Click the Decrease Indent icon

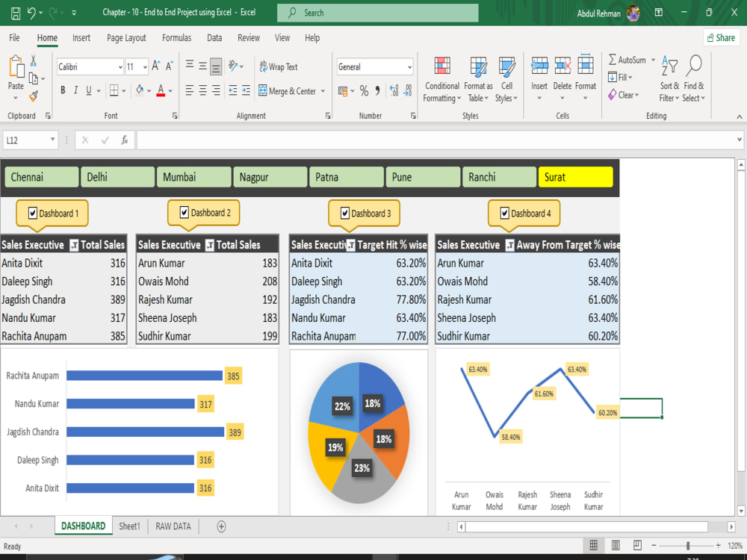(233, 90)
